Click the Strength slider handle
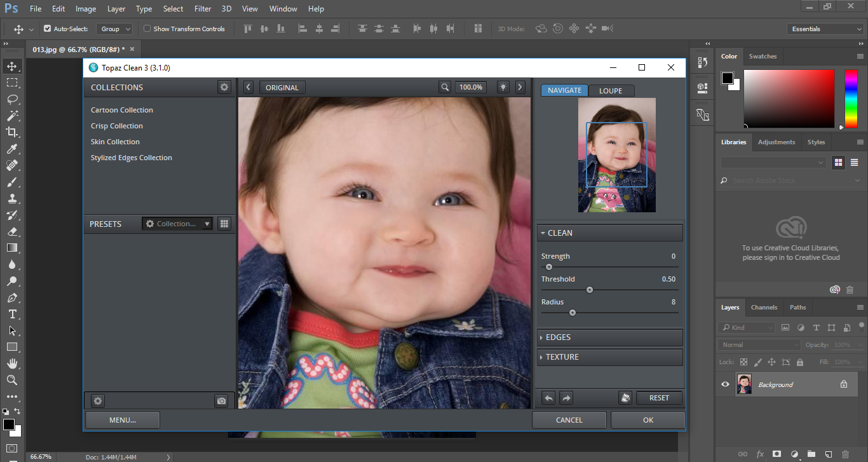Viewport: 868px width, 462px height. point(549,267)
